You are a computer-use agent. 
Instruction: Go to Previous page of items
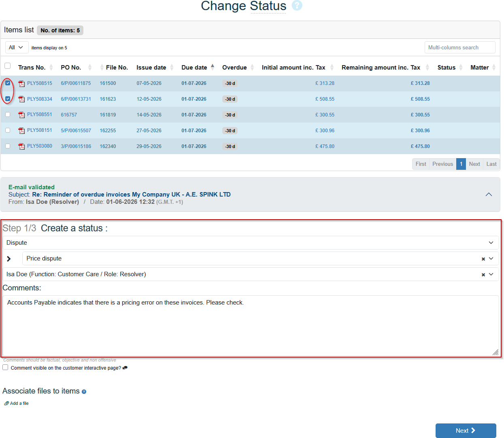click(442, 164)
